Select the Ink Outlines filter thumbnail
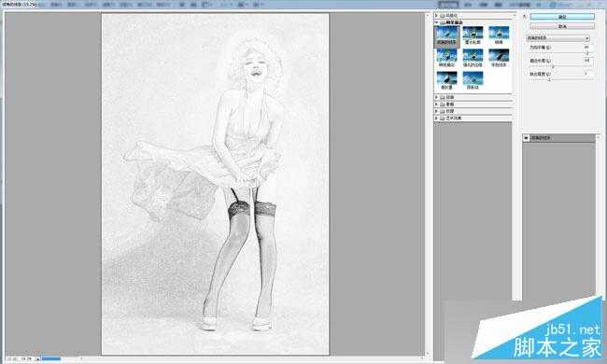 (473, 35)
